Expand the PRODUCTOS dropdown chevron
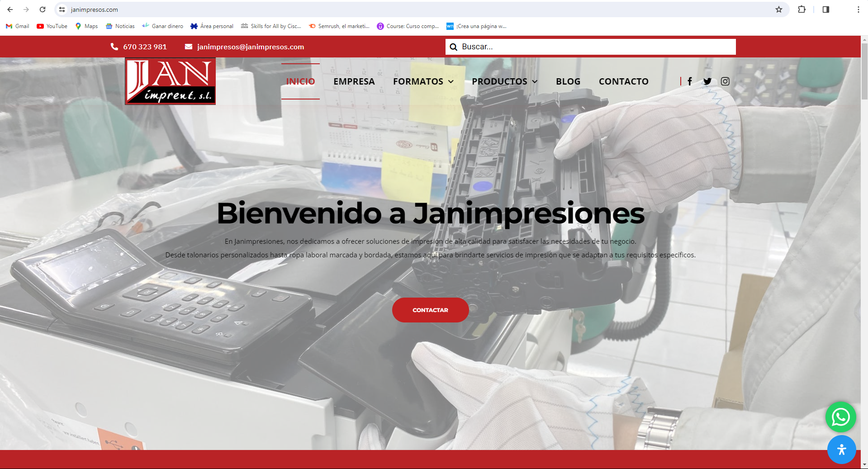Viewport: 868px width, 469px height. tap(535, 81)
